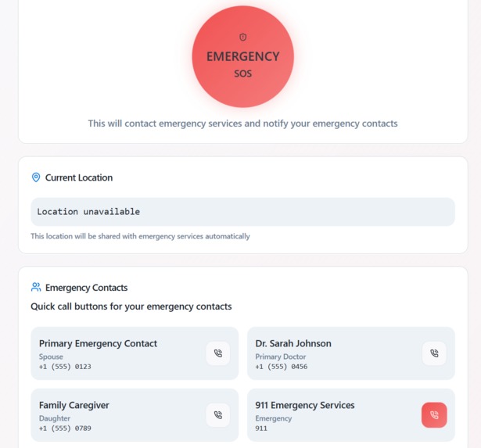
Task: Open the Primary Emergency Contact card
Action: [x=135, y=353]
